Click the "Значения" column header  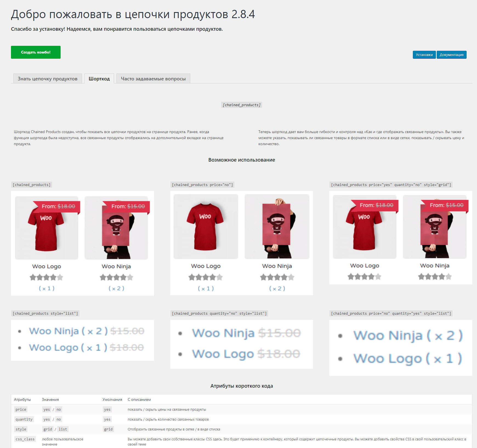[50, 399]
